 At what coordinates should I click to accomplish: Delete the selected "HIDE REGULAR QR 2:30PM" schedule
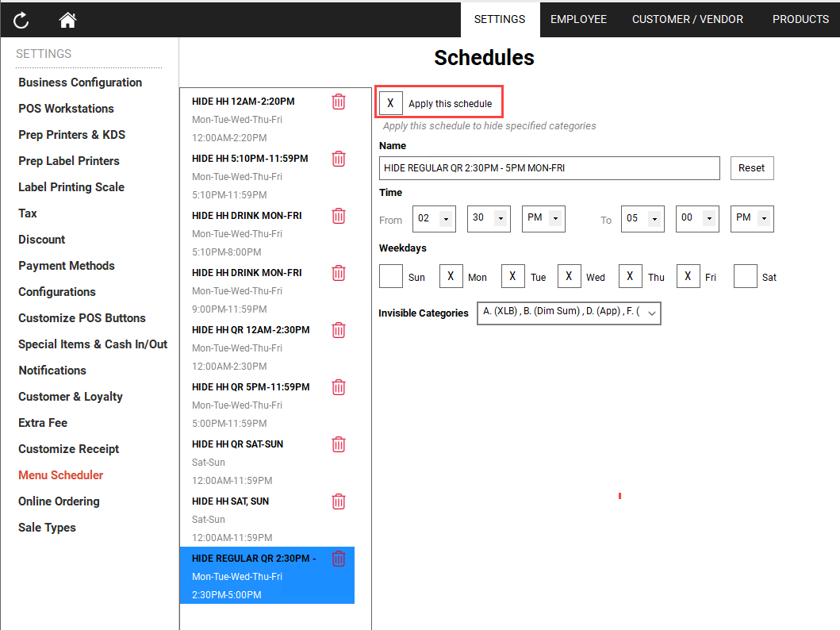(x=339, y=559)
